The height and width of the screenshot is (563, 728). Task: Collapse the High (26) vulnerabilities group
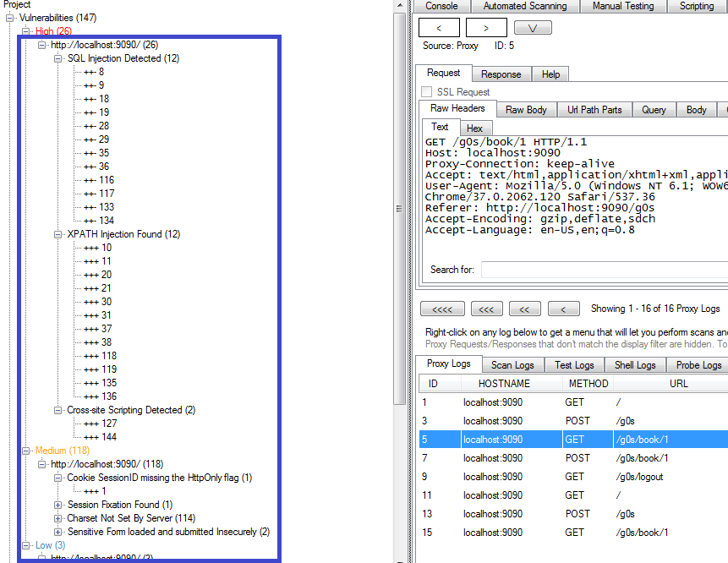click(x=25, y=31)
